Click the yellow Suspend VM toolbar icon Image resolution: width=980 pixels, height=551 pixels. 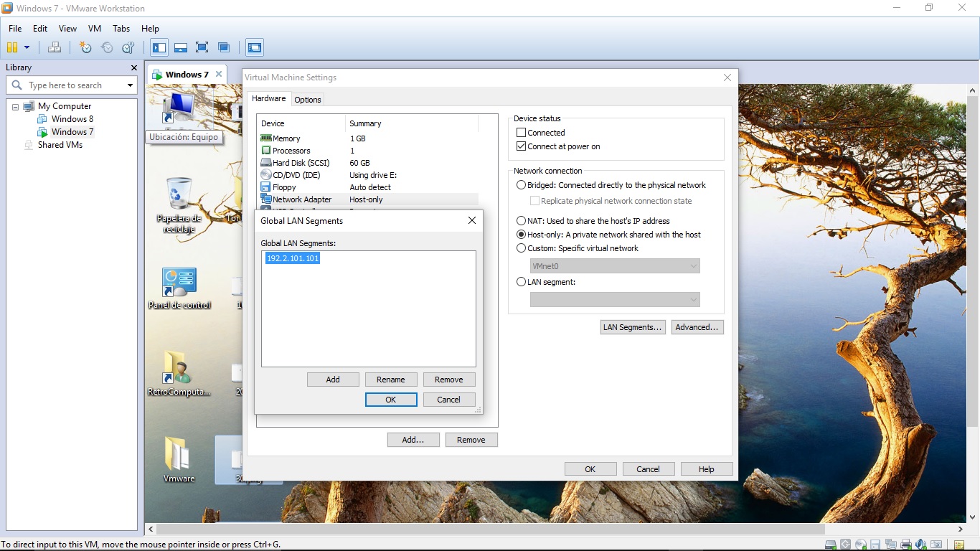[x=12, y=47]
